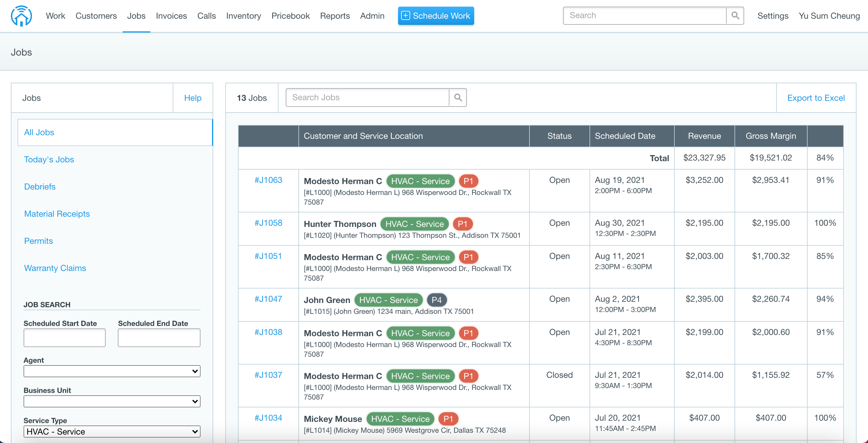Click the home logo icon

coord(21,16)
